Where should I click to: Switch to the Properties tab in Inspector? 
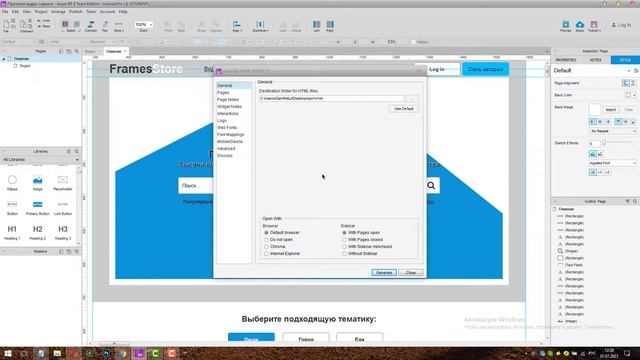566,60
